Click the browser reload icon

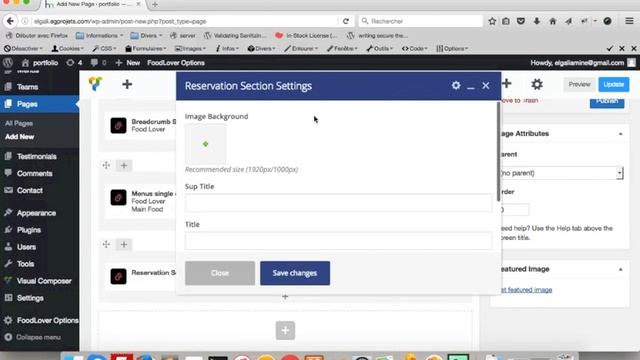pos(346,21)
